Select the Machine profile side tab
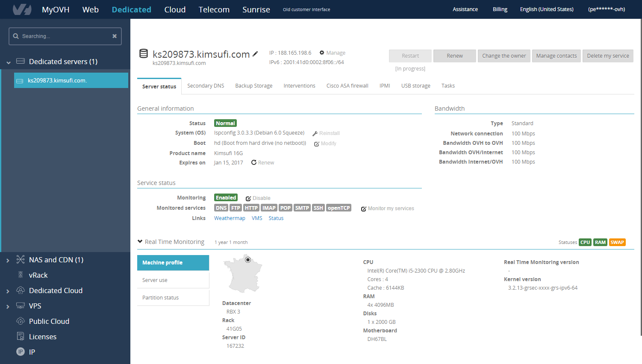642x364 pixels. tap(173, 263)
